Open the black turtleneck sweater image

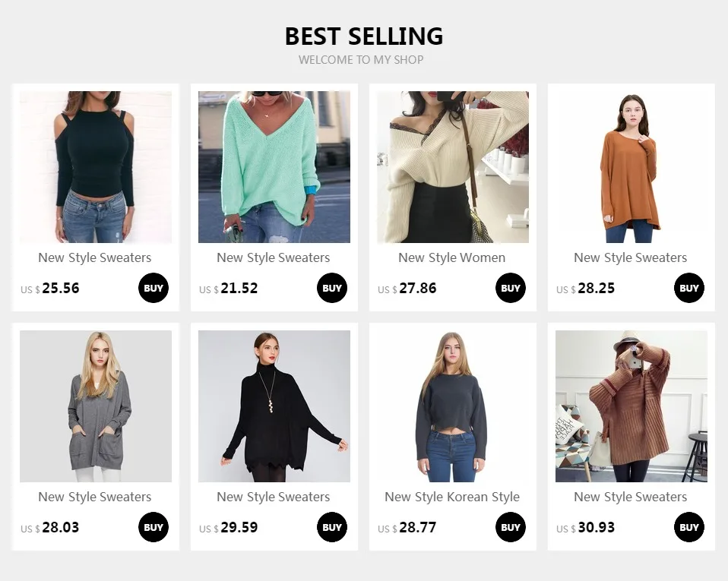coord(274,406)
